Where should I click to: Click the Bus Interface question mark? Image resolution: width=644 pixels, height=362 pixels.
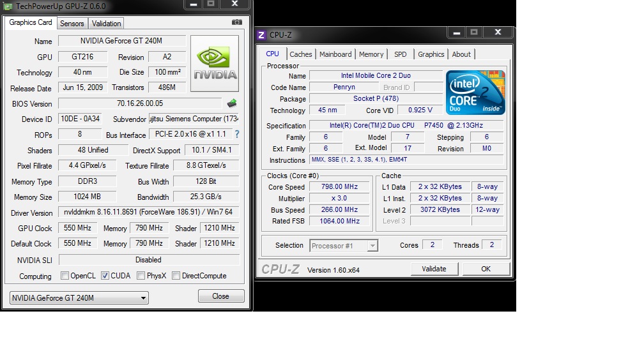[x=237, y=134]
